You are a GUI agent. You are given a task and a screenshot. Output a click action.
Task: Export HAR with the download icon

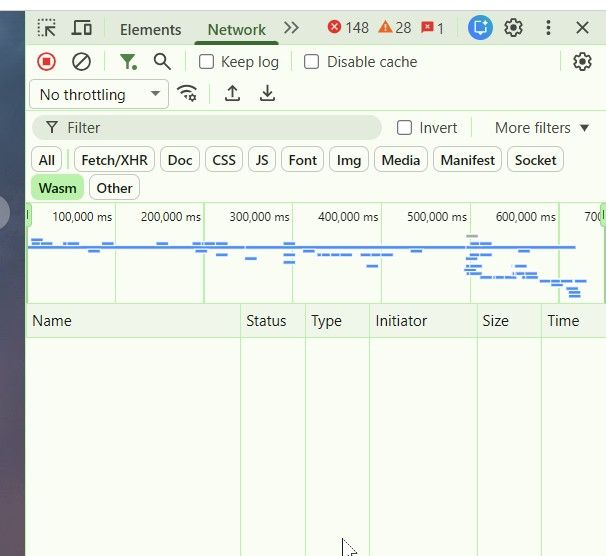267,94
